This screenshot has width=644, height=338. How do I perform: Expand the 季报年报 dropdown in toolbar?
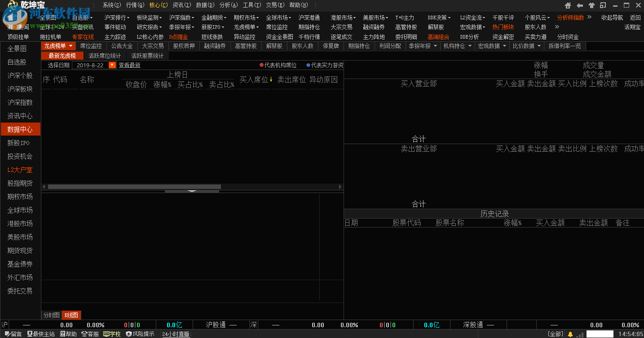tap(423, 46)
